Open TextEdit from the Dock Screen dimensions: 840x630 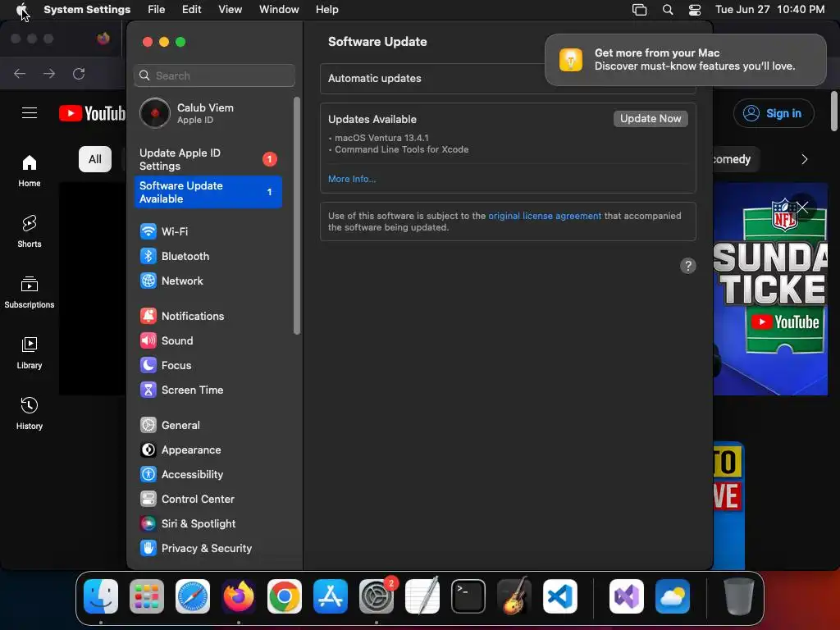422,596
